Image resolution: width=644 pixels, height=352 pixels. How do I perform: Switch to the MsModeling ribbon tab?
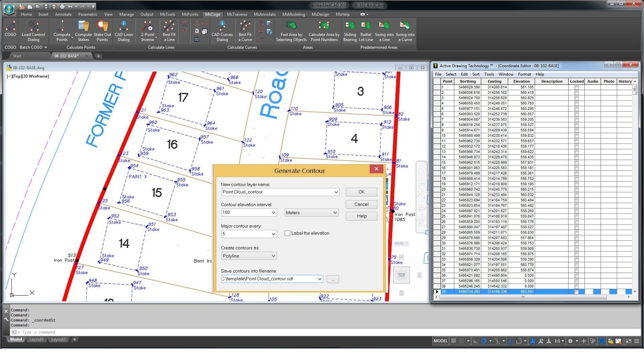click(293, 14)
